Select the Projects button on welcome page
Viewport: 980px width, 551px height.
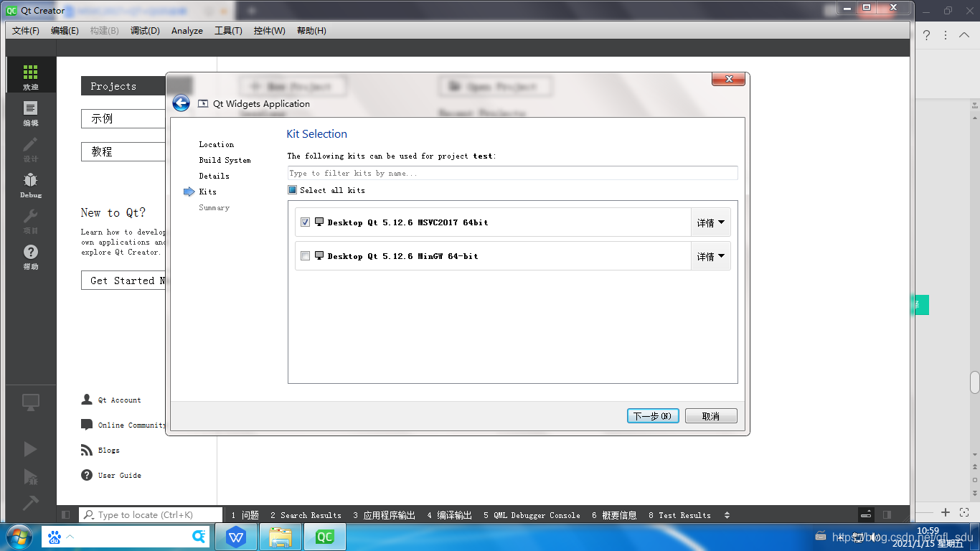click(123, 86)
